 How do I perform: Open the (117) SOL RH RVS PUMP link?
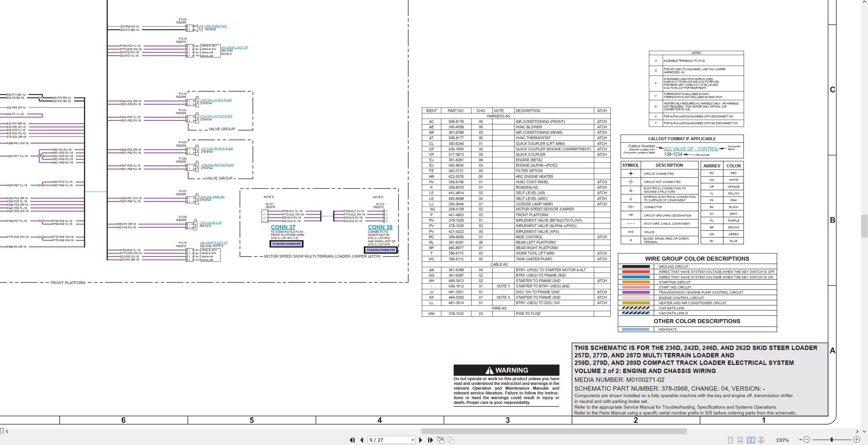pyautogui.click(x=217, y=149)
